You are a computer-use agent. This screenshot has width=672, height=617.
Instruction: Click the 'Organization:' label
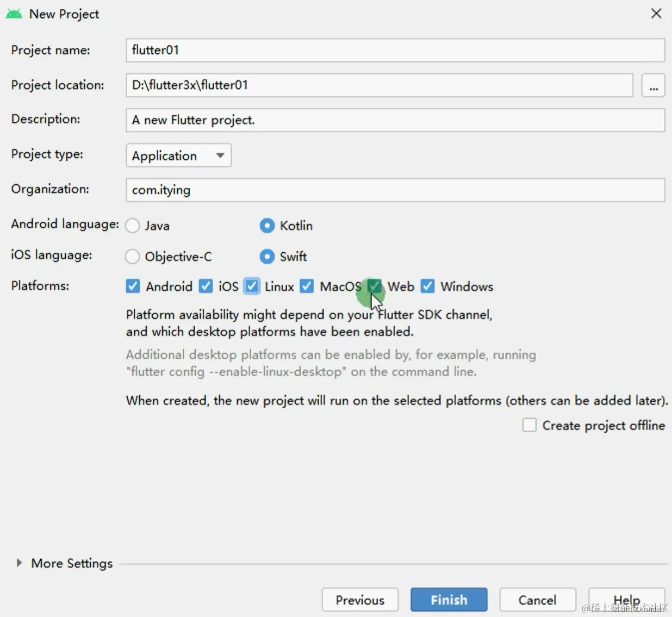(x=50, y=189)
